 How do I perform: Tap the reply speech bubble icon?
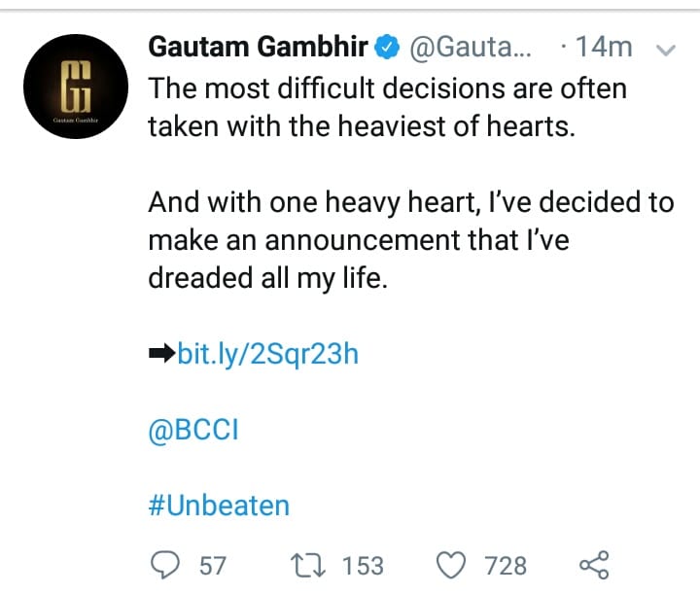(x=165, y=565)
